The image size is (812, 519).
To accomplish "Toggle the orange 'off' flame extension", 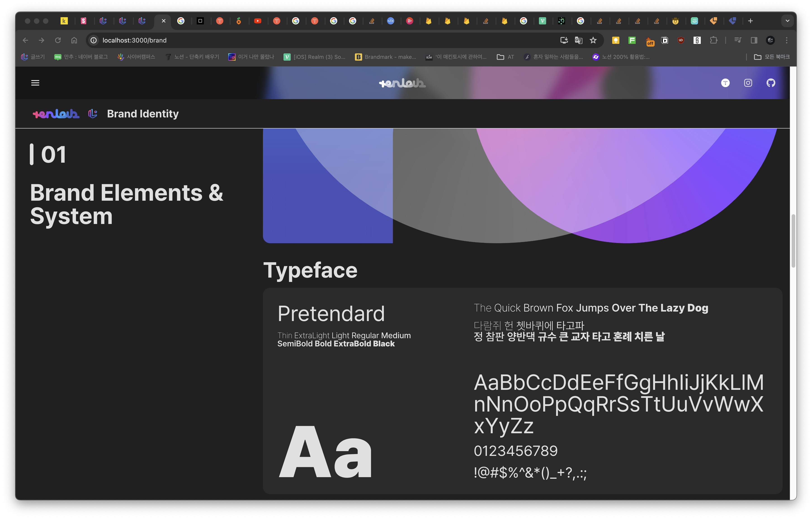I will pos(649,41).
